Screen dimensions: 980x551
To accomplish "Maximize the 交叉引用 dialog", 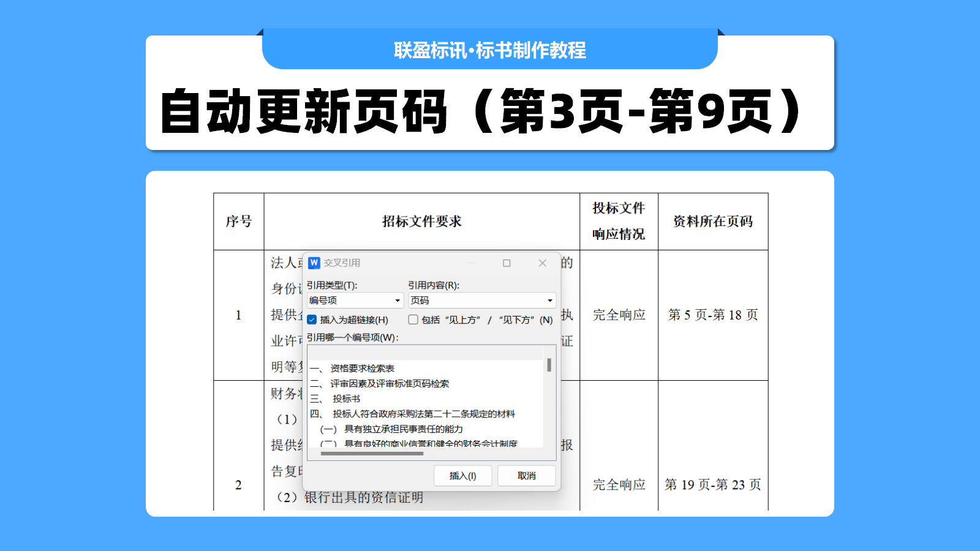I will (x=507, y=263).
